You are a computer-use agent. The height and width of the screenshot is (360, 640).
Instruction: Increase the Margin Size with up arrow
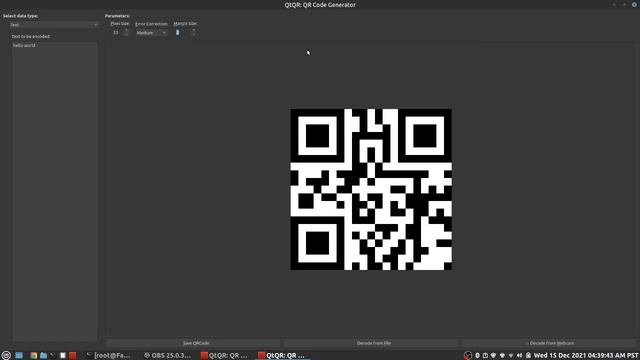[194, 31]
